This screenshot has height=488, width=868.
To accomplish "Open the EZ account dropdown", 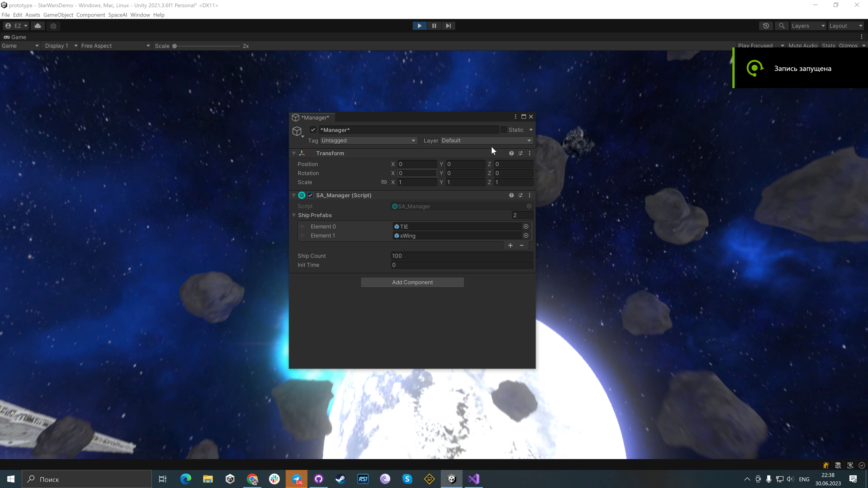I will click(17, 26).
